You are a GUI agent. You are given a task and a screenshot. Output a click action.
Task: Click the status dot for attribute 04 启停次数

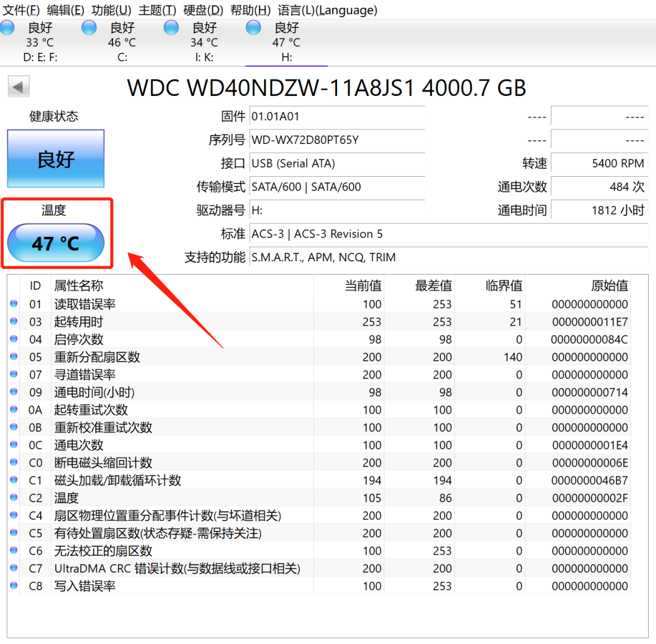[x=14, y=338]
